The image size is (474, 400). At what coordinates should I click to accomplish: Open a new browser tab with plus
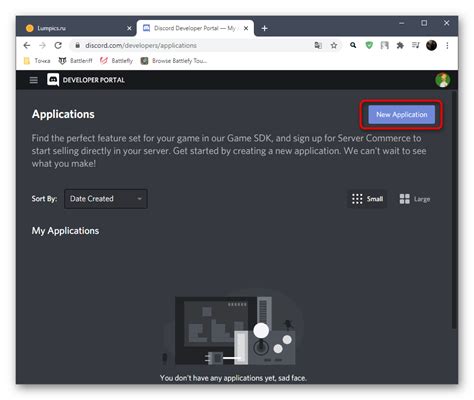265,29
